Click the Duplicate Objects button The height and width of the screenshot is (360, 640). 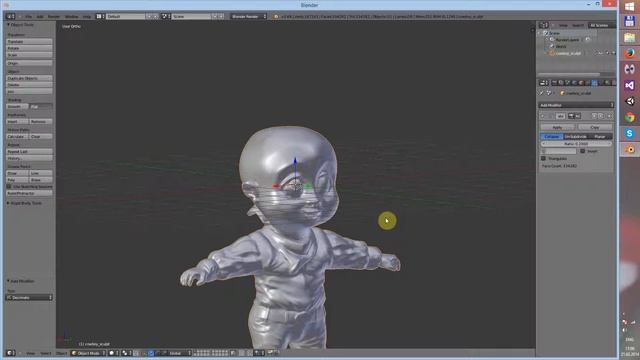tap(29, 78)
